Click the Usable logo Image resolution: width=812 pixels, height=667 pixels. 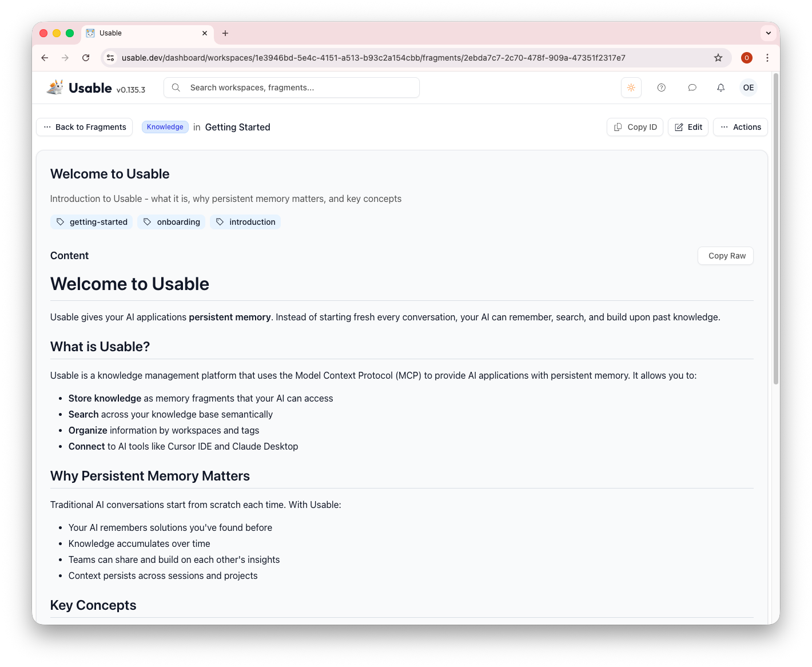[80, 88]
